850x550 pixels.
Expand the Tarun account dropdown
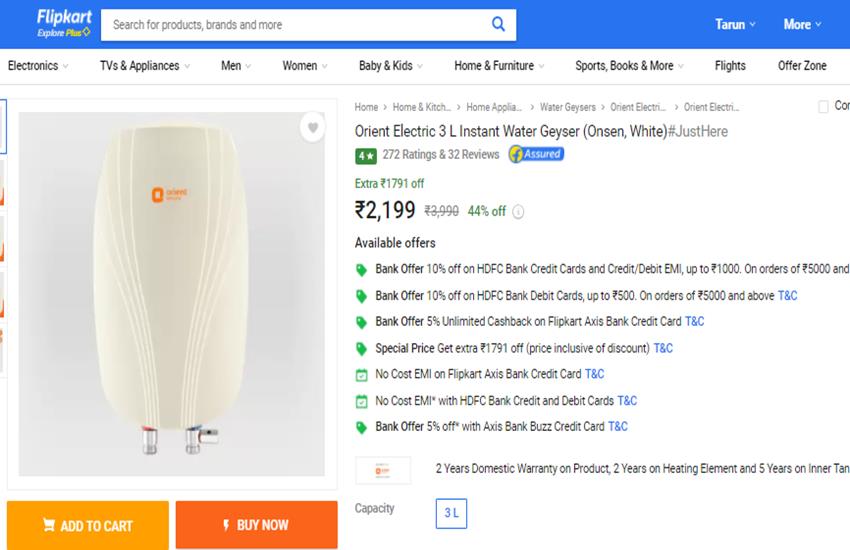735,24
